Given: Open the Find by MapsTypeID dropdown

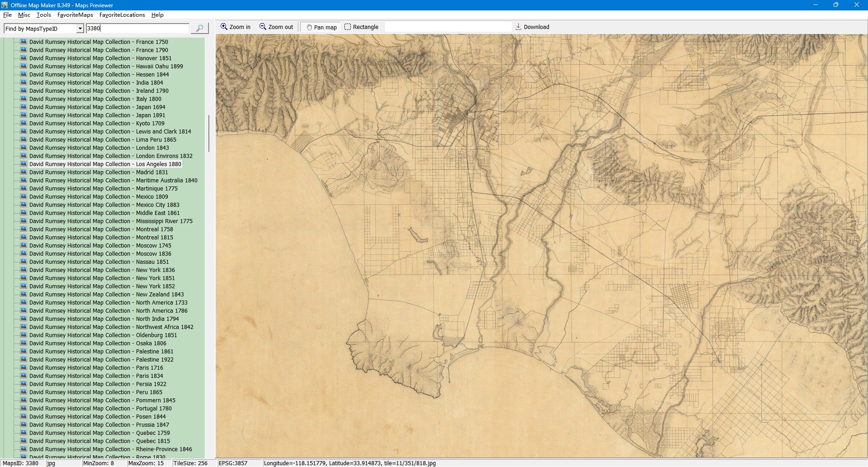Looking at the screenshot, I should tap(80, 29).
